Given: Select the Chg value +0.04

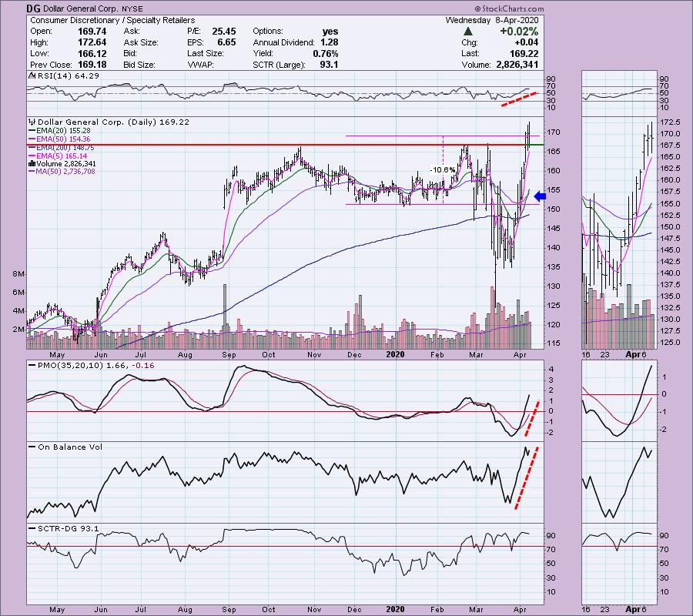Looking at the screenshot, I should coord(527,42).
